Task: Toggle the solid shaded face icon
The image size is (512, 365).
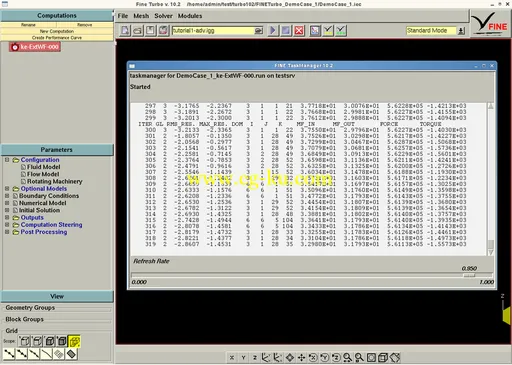Action: point(71,354)
